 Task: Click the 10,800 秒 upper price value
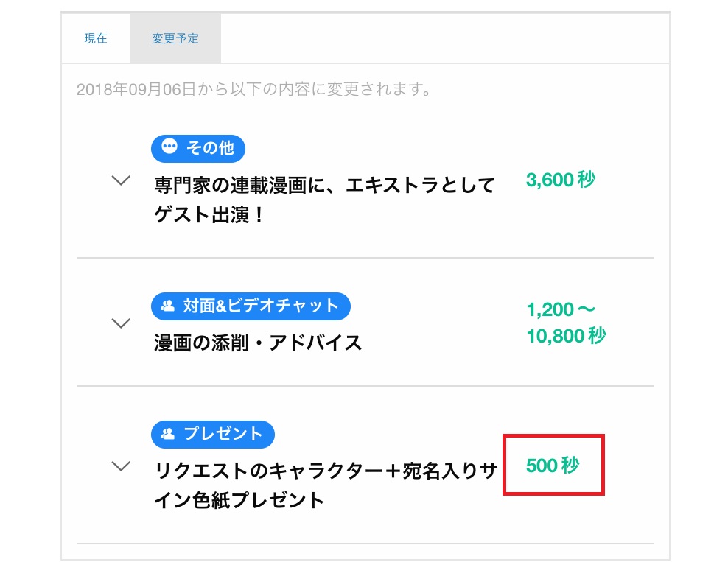567,336
